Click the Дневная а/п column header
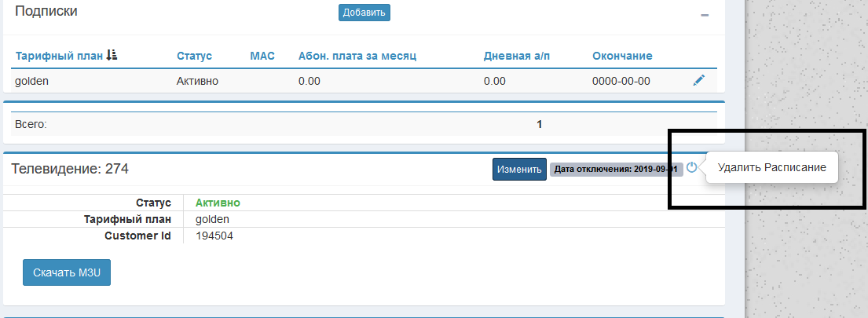 [520, 56]
